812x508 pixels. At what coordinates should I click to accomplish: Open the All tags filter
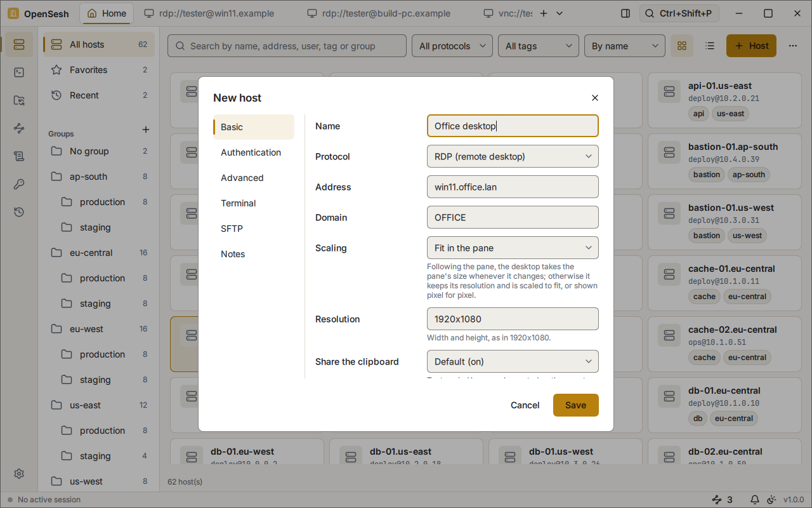(539, 46)
